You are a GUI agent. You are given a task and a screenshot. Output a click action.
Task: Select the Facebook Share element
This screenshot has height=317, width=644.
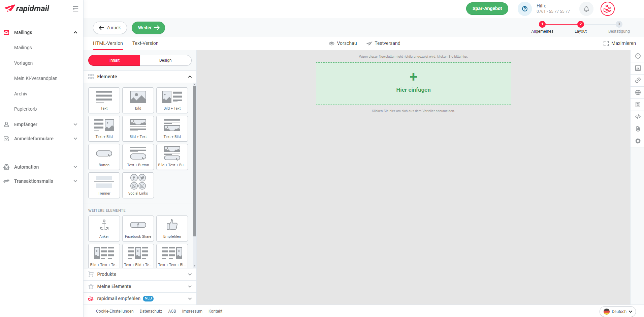tap(138, 228)
